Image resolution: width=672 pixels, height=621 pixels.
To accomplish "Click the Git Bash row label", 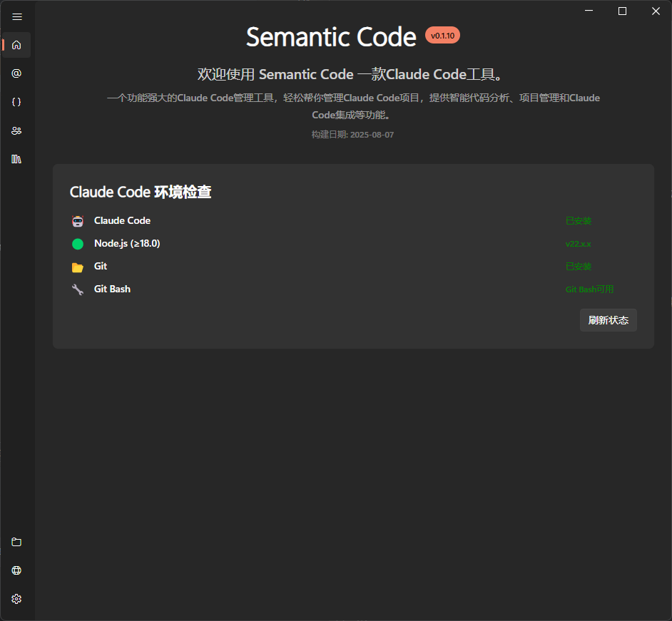I will click(112, 289).
